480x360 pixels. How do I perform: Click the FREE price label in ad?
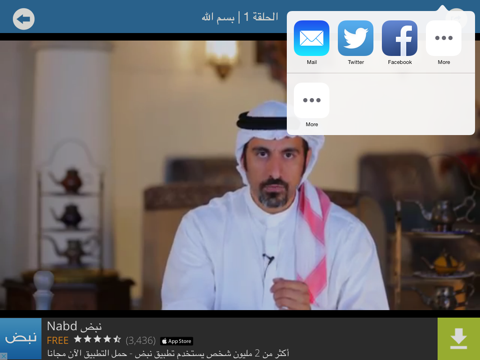tap(58, 341)
